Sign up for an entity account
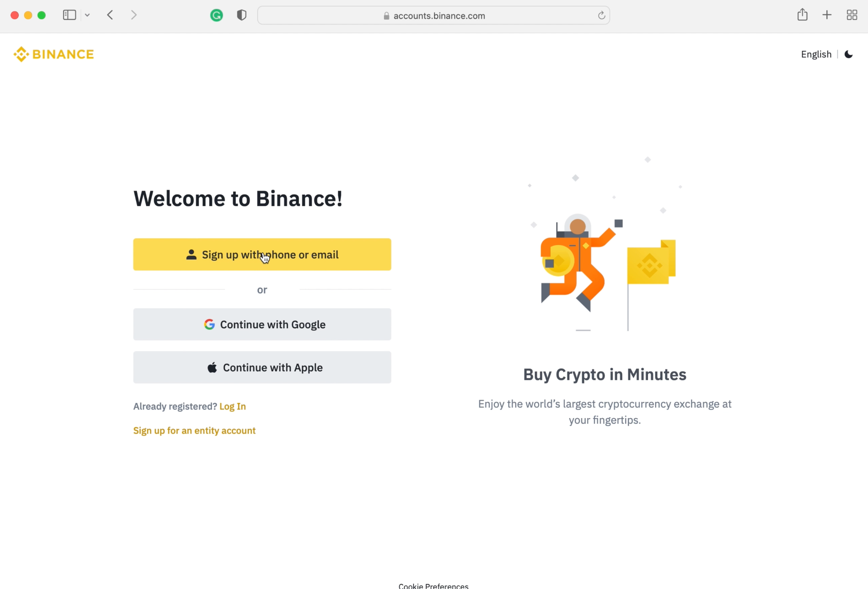Image resolution: width=868 pixels, height=589 pixels. click(194, 430)
